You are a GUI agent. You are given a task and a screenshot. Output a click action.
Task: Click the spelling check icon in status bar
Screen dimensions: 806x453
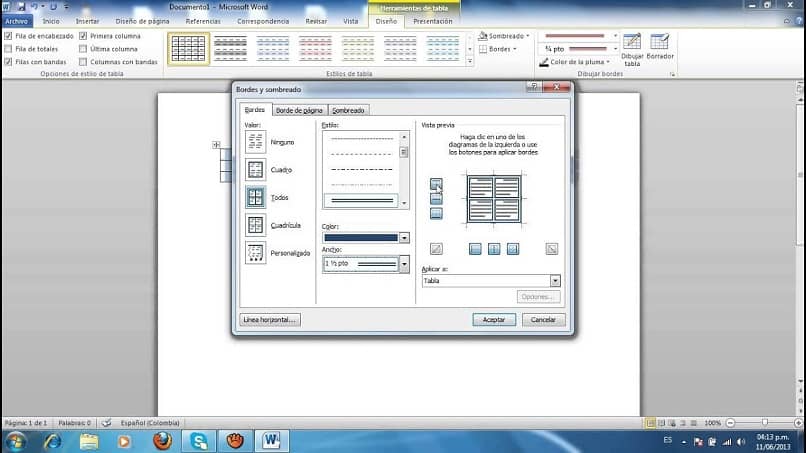(106, 423)
